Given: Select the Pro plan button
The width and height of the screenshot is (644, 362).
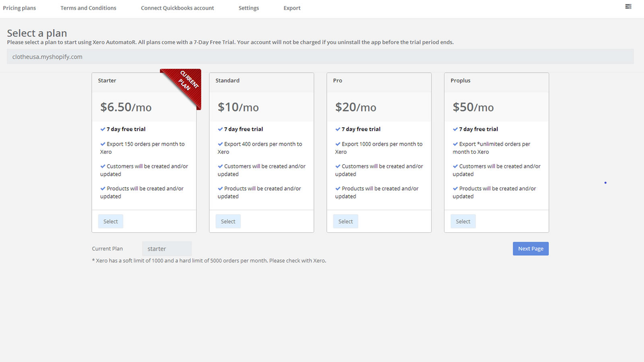Looking at the screenshot, I should pos(346,221).
